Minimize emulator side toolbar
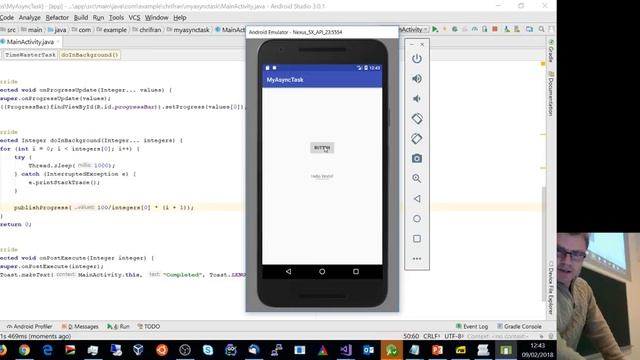 coord(412,44)
